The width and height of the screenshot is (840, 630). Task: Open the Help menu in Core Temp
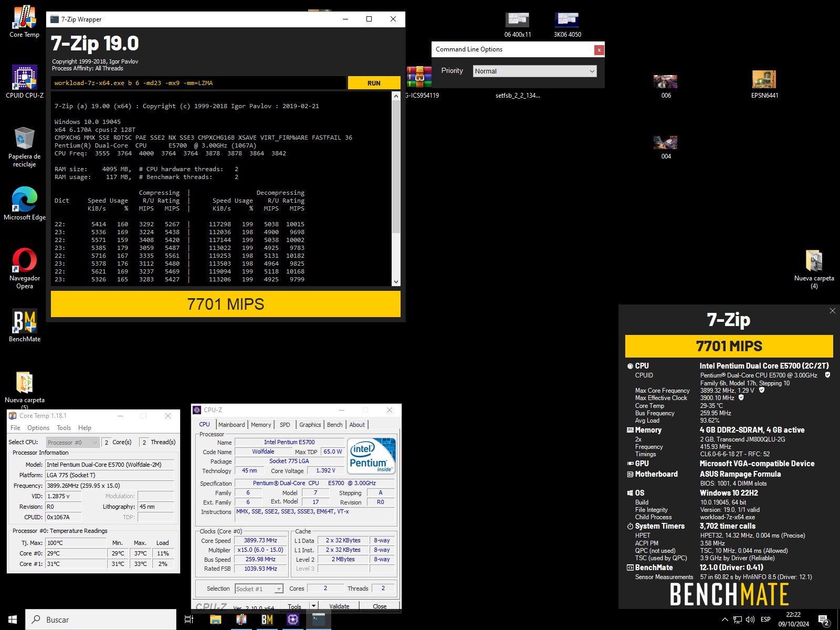(85, 428)
